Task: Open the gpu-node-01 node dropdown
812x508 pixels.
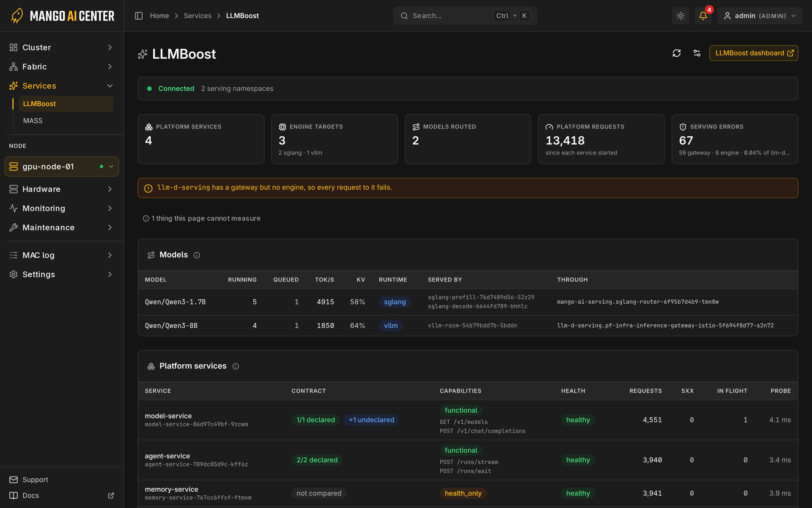Action: point(62,167)
